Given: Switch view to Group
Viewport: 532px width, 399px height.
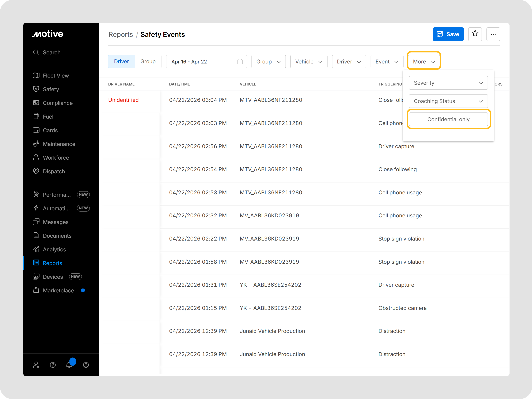Looking at the screenshot, I should pyautogui.click(x=148, y=62).
